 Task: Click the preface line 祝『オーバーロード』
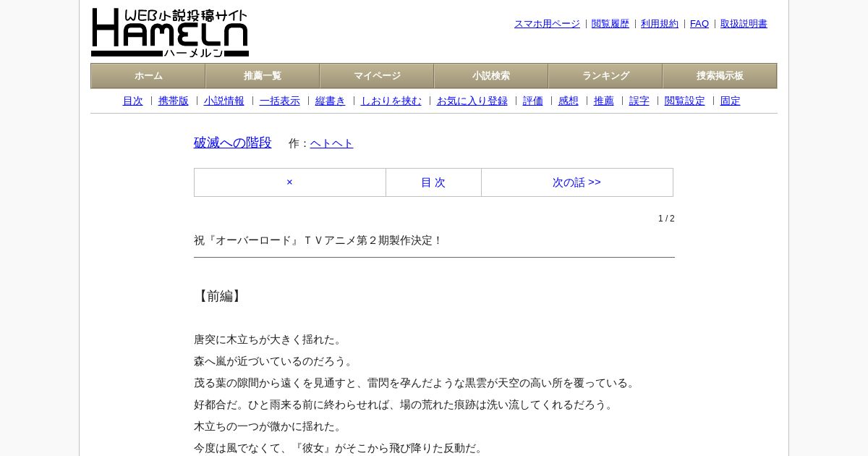[x=318, y=240]
